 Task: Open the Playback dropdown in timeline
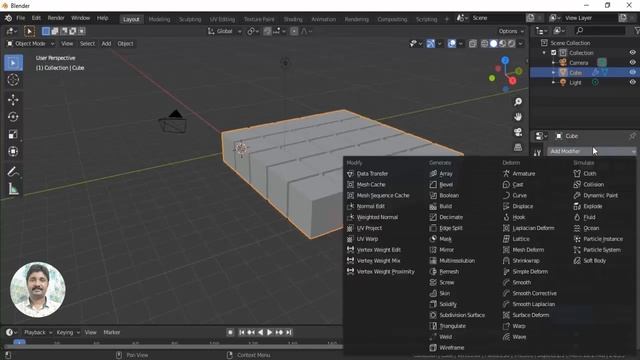pos(38,332)
